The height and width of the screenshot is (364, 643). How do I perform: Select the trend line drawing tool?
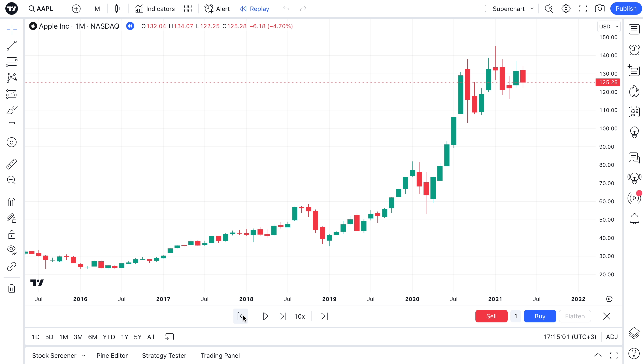coord(11,46)
